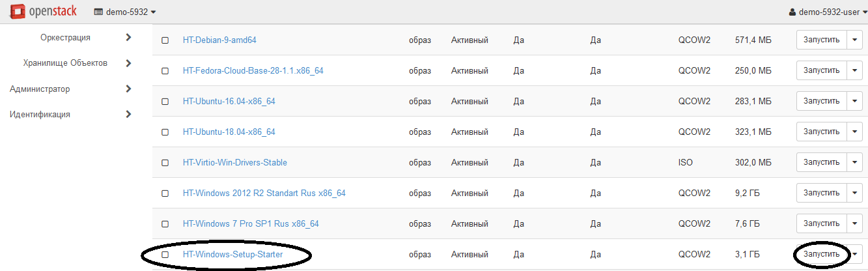This screenshot has width=868, height=271.
Task: Open the HT-Windows 7 Pro SP1 Rus x86_64 link
Action: click(251, 223)
